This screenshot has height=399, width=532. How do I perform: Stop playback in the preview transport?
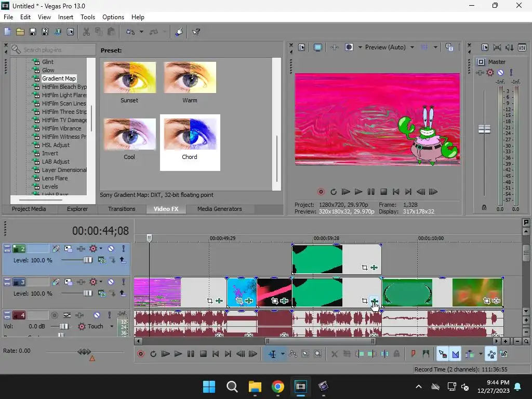click(383, 192)
